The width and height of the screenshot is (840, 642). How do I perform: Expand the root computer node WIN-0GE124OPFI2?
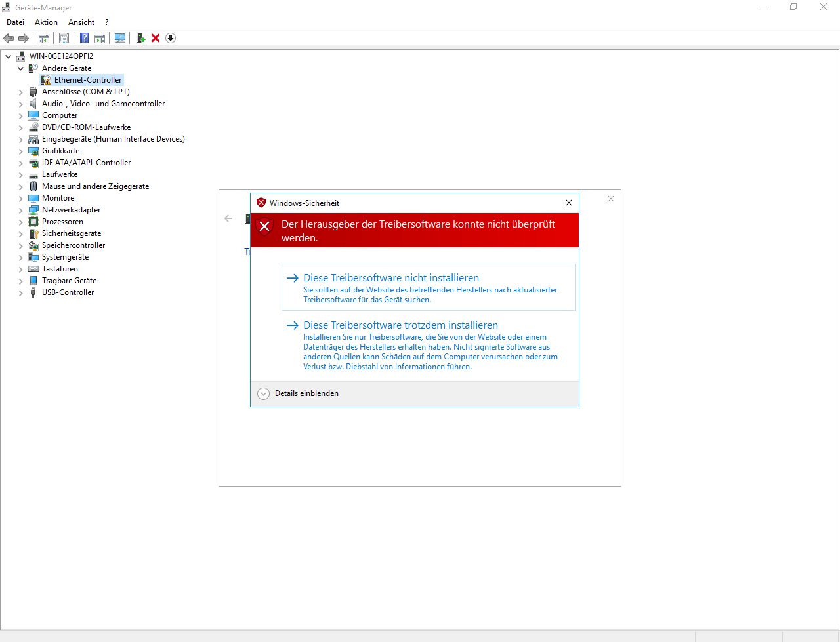click(9, 56)
